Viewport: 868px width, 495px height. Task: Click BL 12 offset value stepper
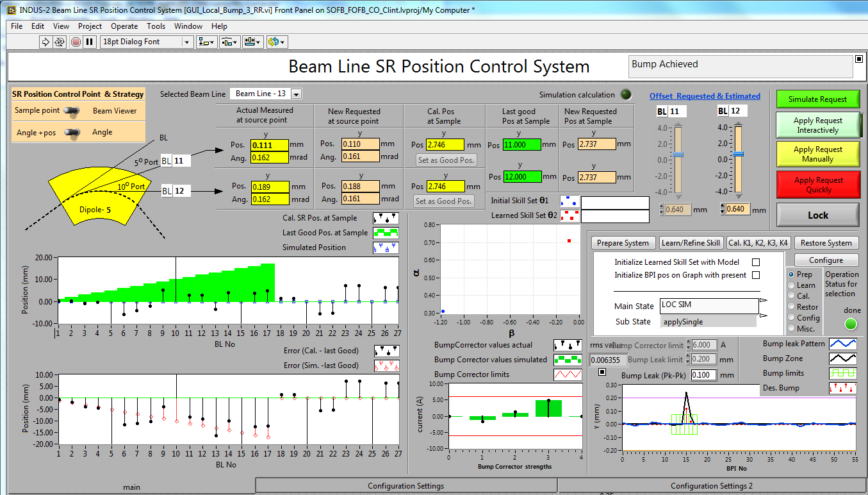723,209
